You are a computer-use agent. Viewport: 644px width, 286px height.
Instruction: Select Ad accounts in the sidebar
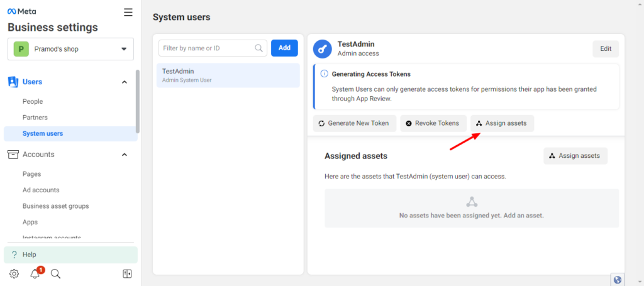click(x=41, y=190)
